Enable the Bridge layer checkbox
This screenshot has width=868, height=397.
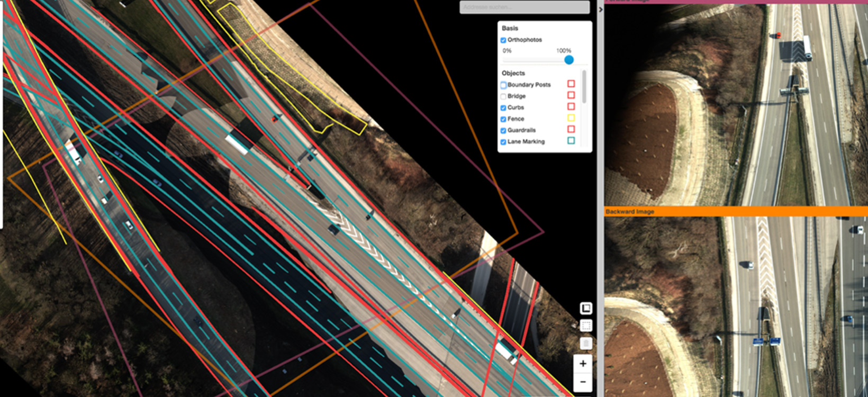click(503, 96)
